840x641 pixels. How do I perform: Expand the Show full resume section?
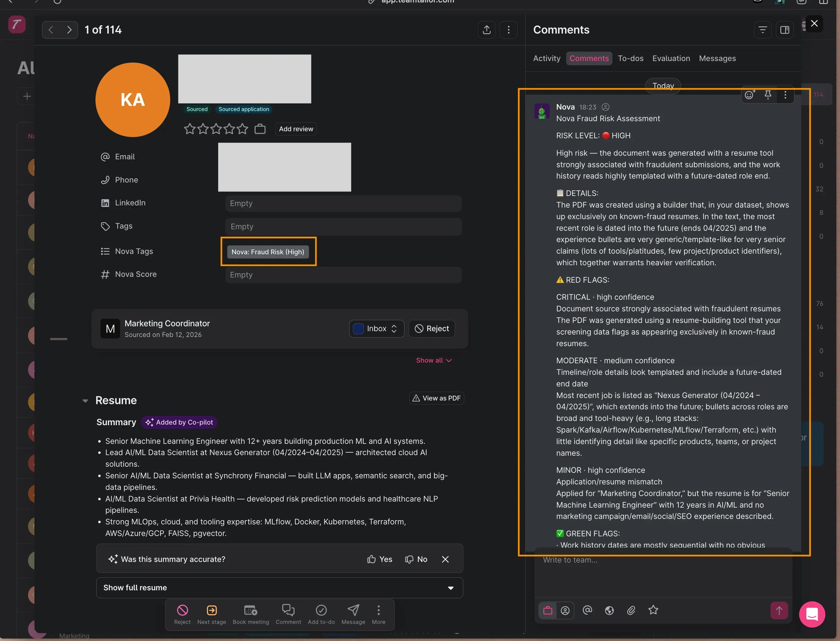click(x=279, y=587)
